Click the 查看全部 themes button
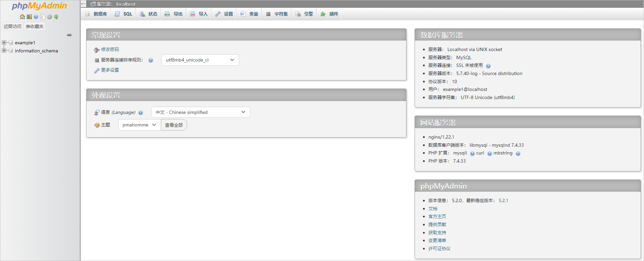 [x=174, y=125]
